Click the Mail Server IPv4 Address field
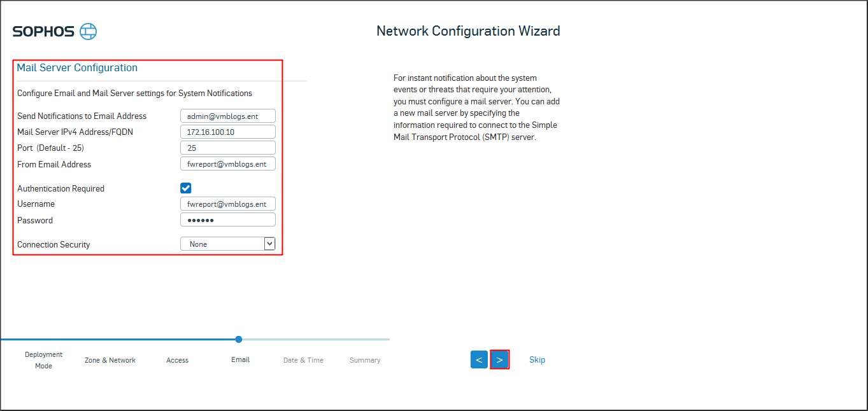The width and height of the screenshot is (868, 411). coord(228,132)
